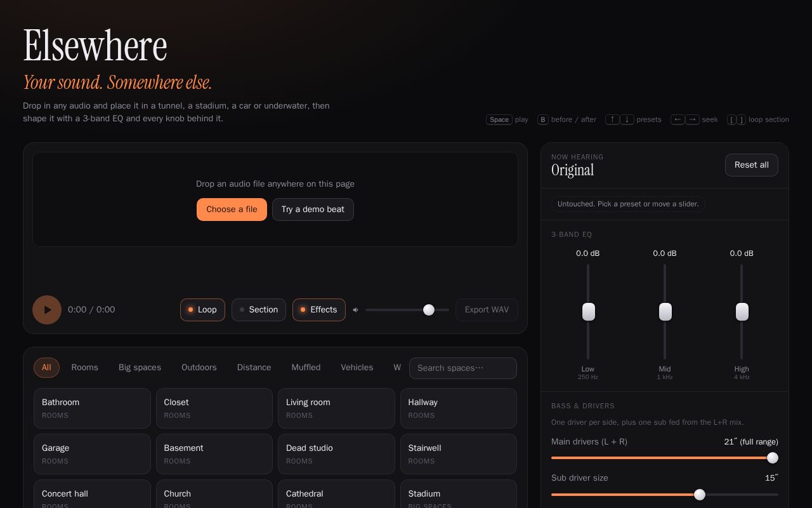Screen dimensions: 812x508
Task: Choose the Living room preset
Action: pyautogui.click(x=336, y=408)
